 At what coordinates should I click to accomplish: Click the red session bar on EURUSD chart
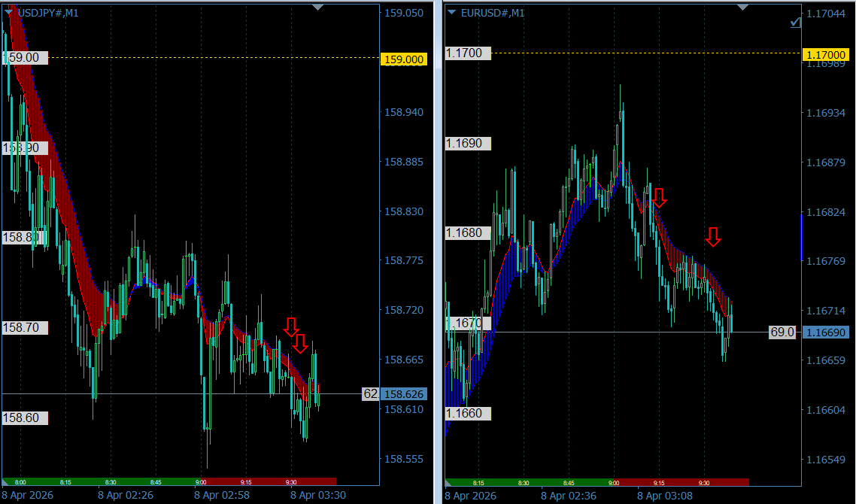point(681,482)
